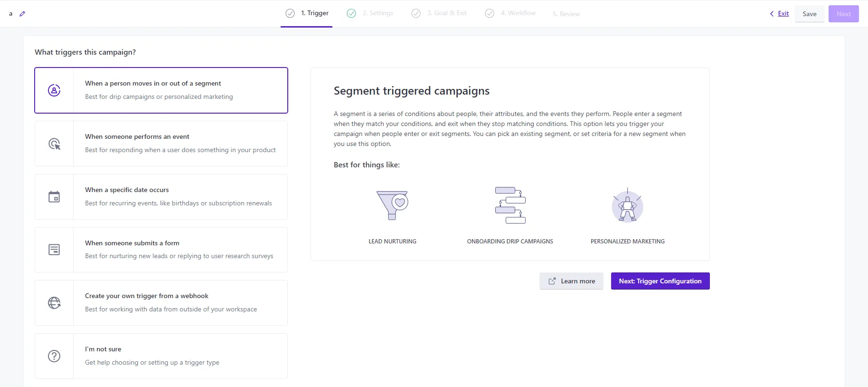Click the question mark icon on I'm not sure
Image resolution: width=868 pixels, height=387 pixels.
click(54, 356)
